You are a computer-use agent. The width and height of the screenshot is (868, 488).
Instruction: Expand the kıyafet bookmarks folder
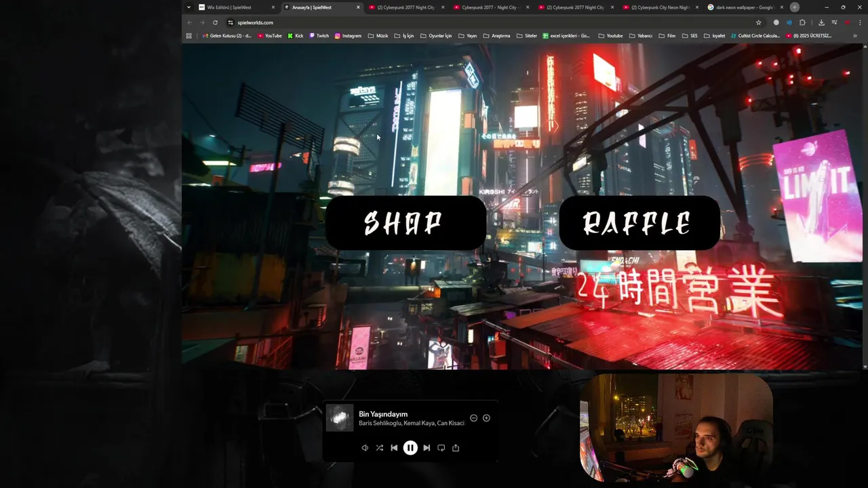click(715, 36)
